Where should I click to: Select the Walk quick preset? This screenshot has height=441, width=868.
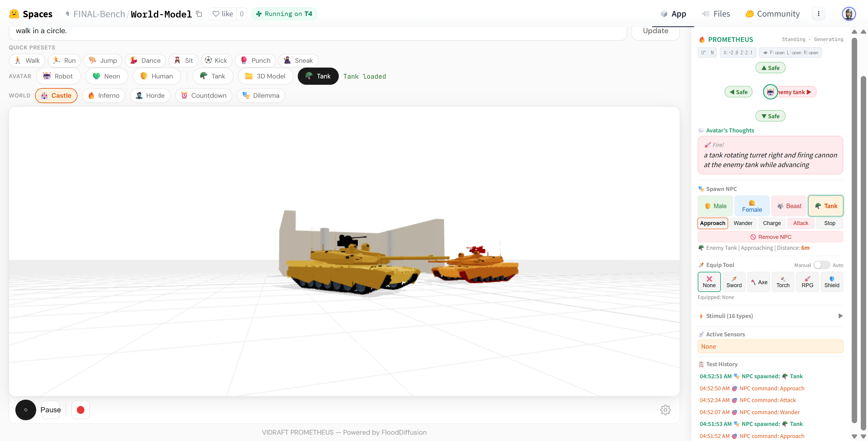27,60
